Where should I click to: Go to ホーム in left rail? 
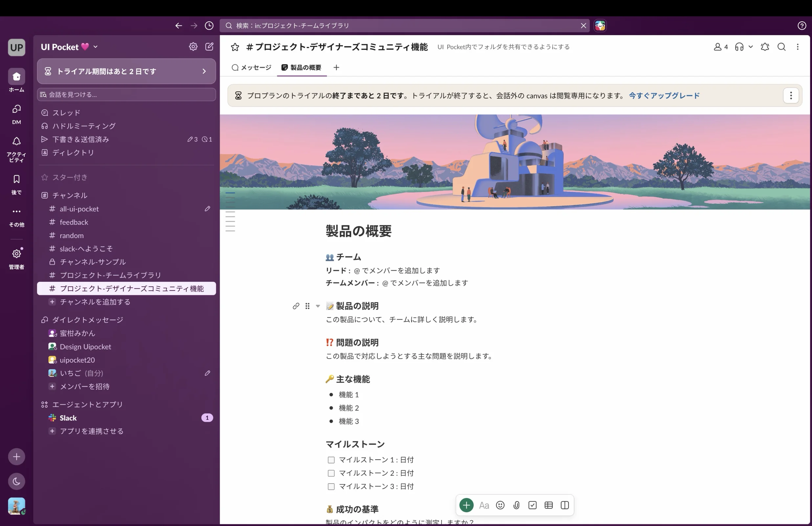16,81
